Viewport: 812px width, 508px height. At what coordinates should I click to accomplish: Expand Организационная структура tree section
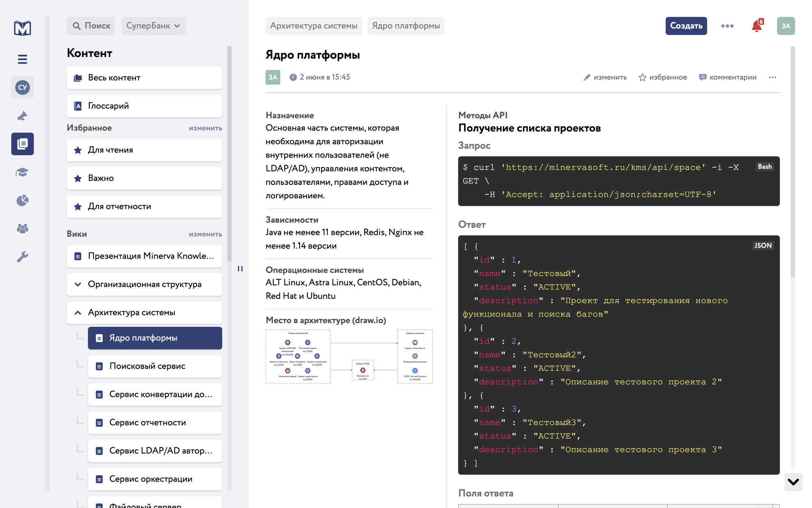(x=78, y=284)
